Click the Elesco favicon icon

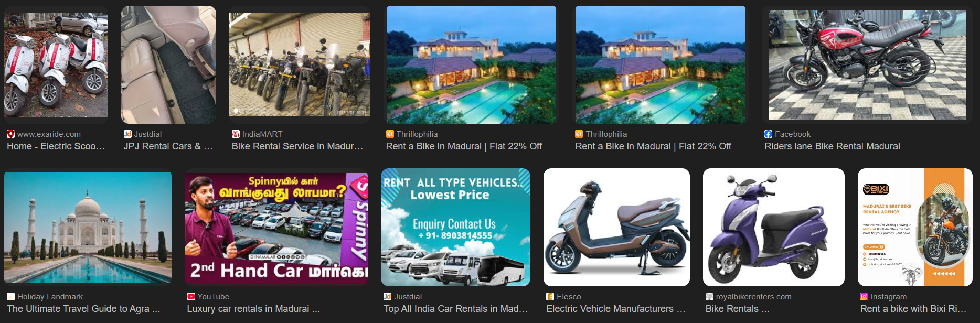[x=550, y=297]
